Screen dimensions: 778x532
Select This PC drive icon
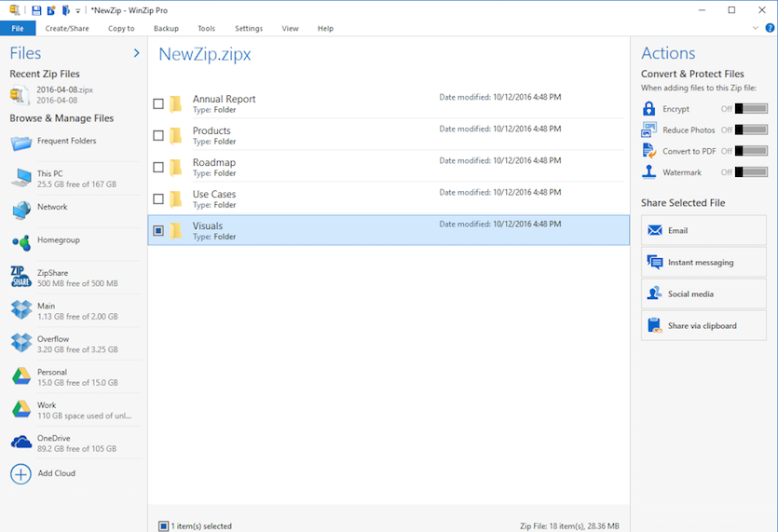[x=21, y=177]
